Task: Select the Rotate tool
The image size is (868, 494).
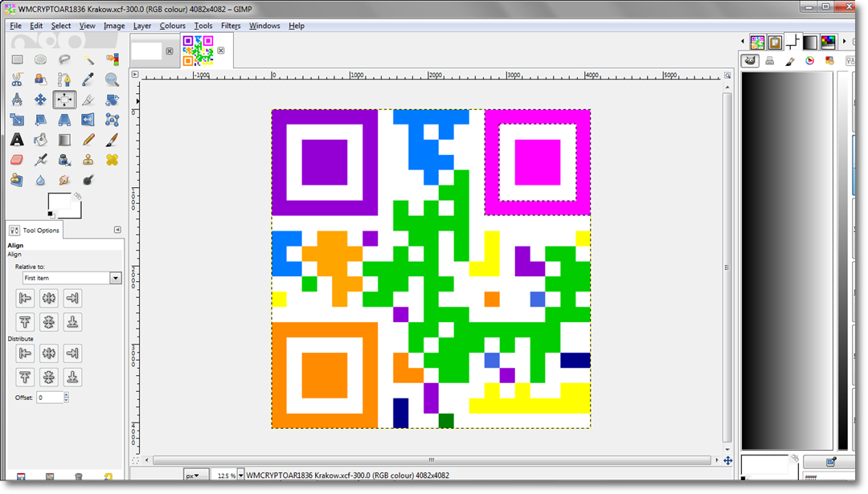Action: 112,100
